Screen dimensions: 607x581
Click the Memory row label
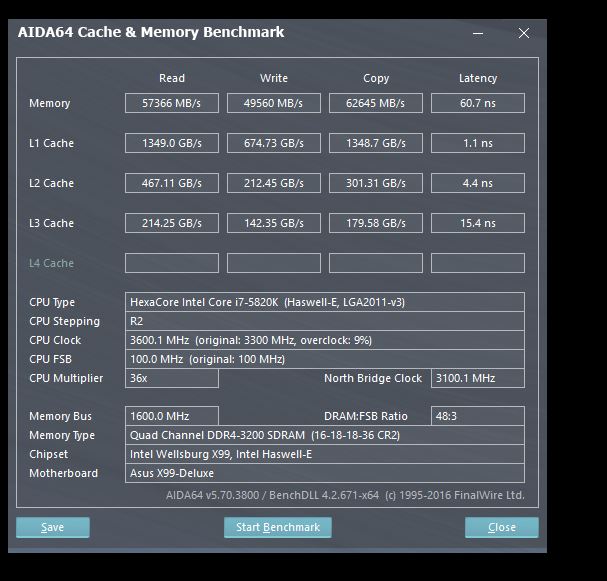pos(50,103)
